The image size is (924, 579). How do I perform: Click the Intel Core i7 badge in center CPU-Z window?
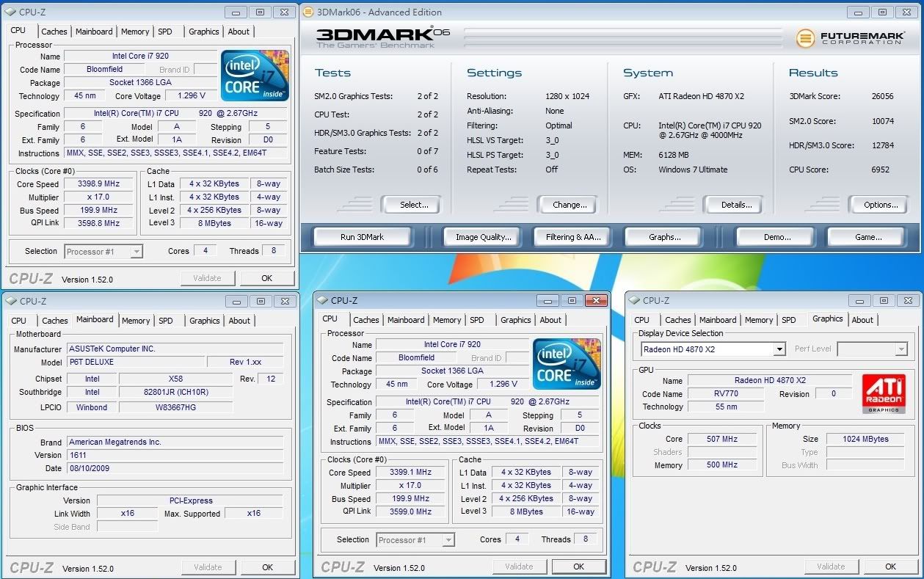(x=567, y=364)
